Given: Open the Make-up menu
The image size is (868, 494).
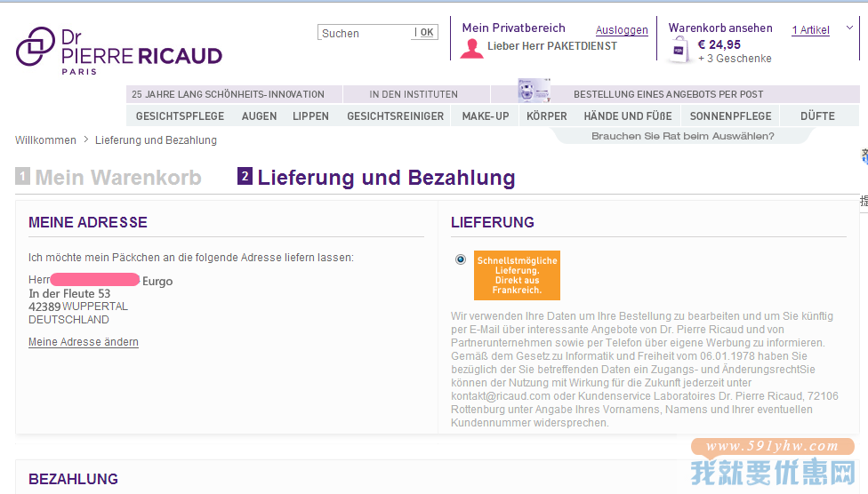Looking at the screenshot, I should [x=486, y=116].
